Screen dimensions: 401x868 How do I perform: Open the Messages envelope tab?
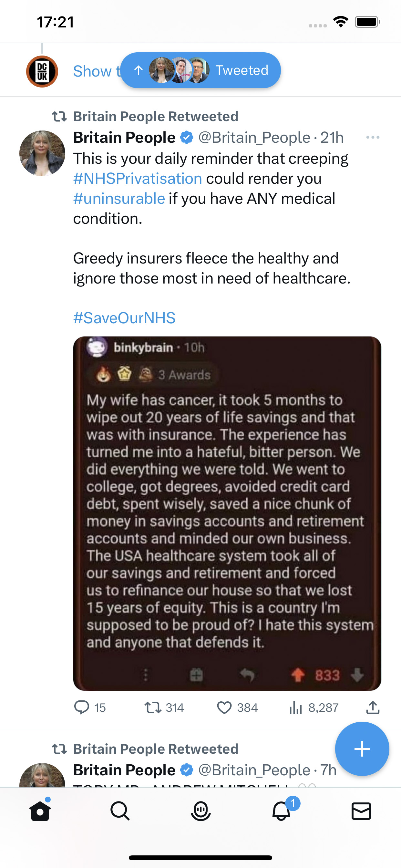click(361, 811)
